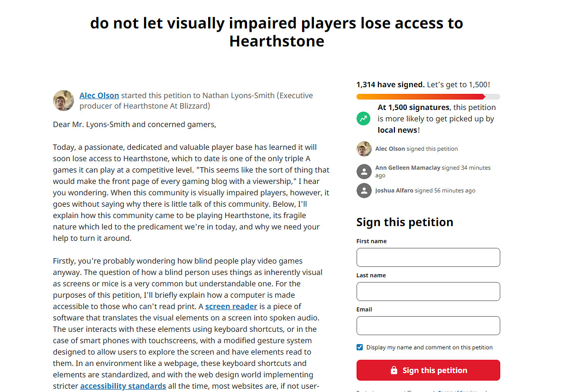Screen dimensions: 569x392
Task: Click the "Sign this petition" form heading
Action: tap(404, 222)
